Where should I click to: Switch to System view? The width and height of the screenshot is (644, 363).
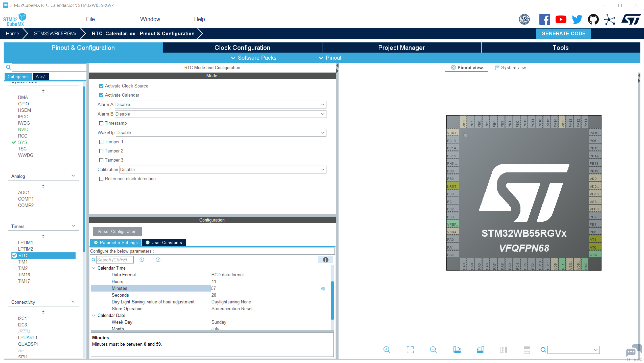pos(510,68)
